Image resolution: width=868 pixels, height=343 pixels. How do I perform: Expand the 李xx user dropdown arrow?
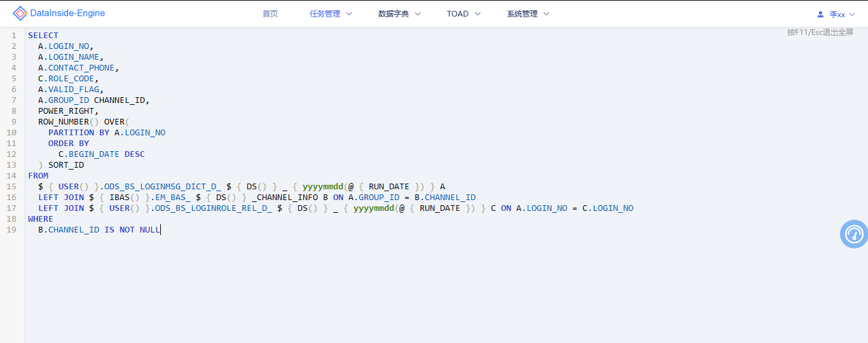tap(852, 14)
